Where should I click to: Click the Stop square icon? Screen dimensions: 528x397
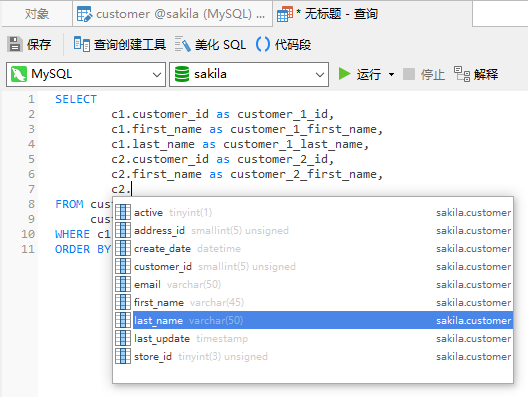408,74
